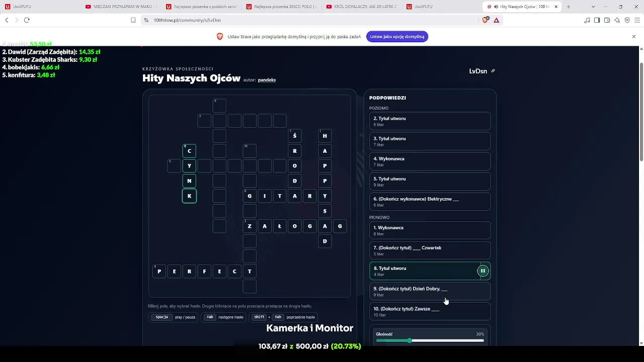The image size is (644, 362).
Task: Click the 'PODPOWIEDZI' heading
Action: (387, 98)
